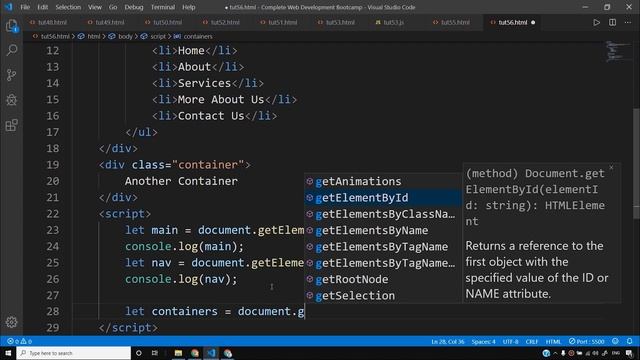640x360 pixels.
Task: Click the taskbar search box
Action: (73, 353)
